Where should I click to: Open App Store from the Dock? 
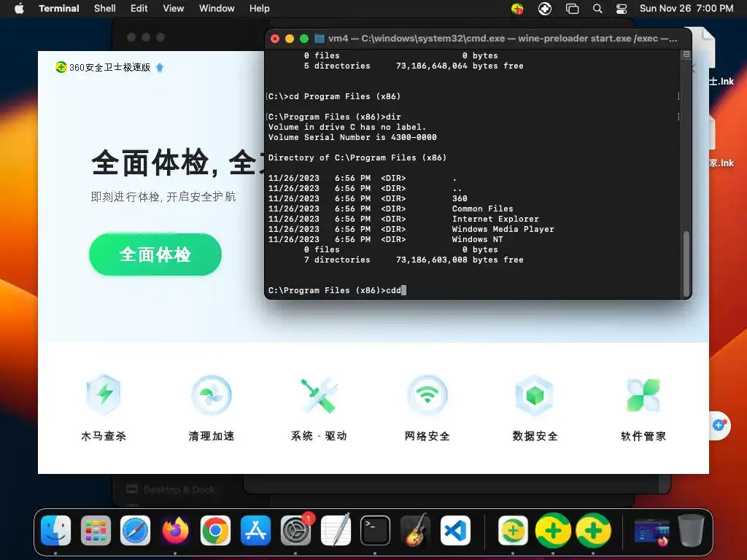pos(255,531)
